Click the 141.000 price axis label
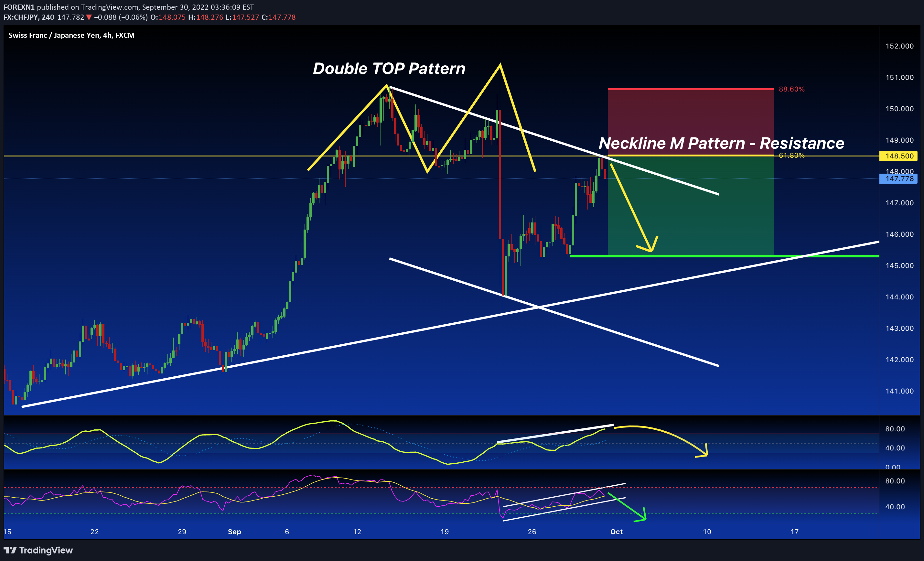Image resolution: width=924 pixels, height=561 pixels. [x=900, y=391]
